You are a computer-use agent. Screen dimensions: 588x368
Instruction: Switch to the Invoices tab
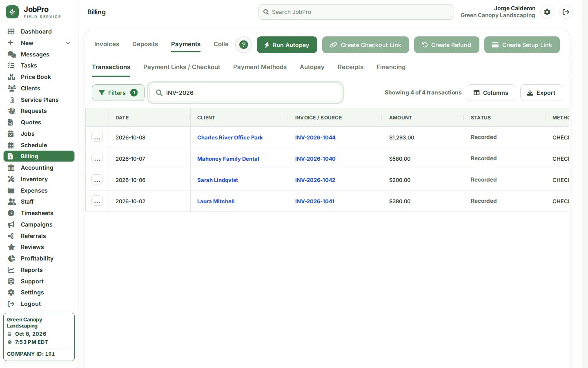(x=107, y=44)
